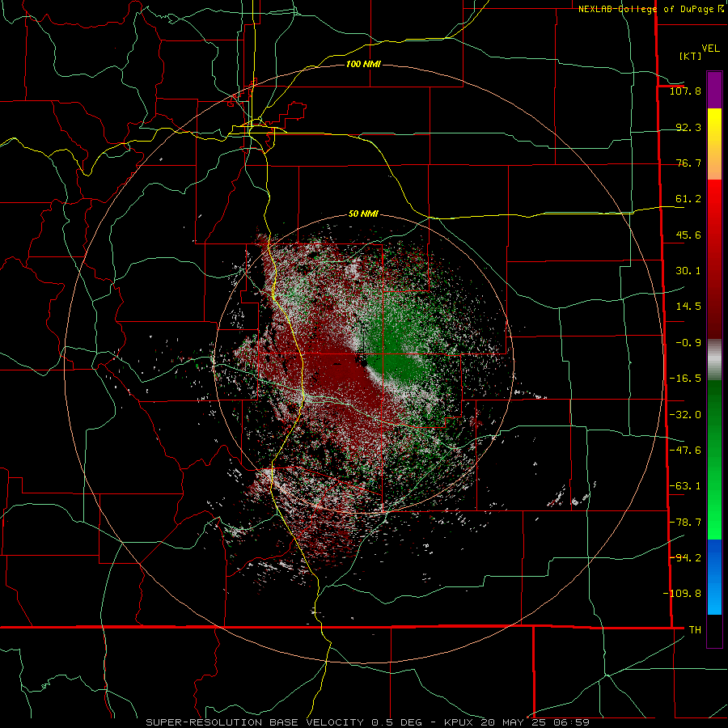Click the -32.0 velocity scale value
This screenshot has width=728, height=728.
685,415
